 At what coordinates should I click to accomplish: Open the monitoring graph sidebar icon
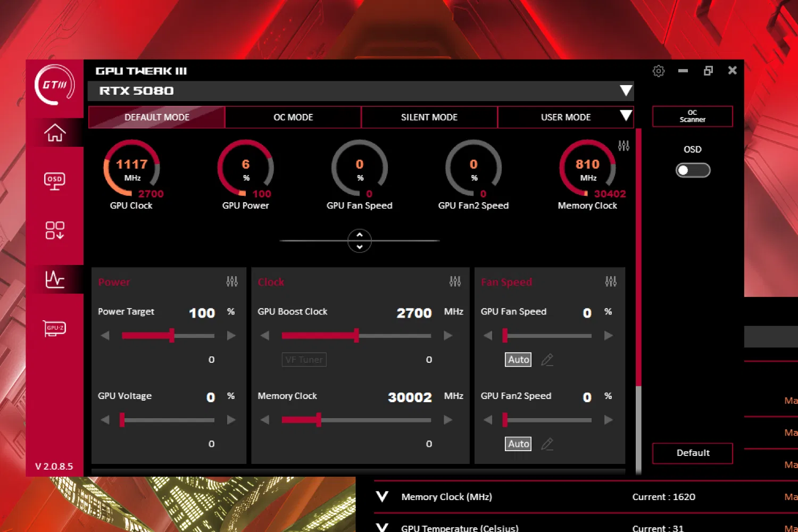click(55, 279)
